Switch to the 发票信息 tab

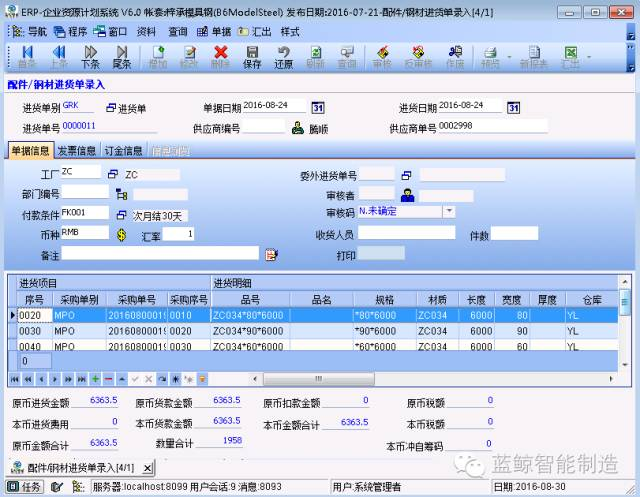click(x=76, y=151)
